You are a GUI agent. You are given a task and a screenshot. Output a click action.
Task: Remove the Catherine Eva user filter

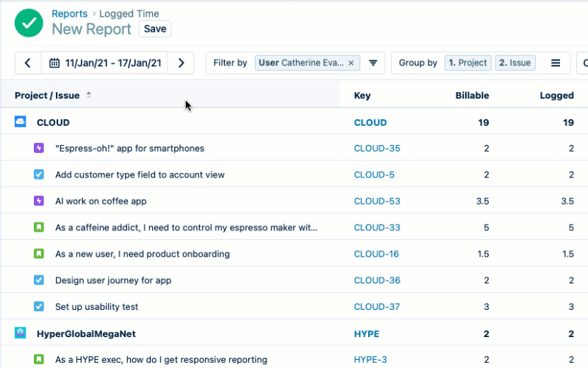351,63
